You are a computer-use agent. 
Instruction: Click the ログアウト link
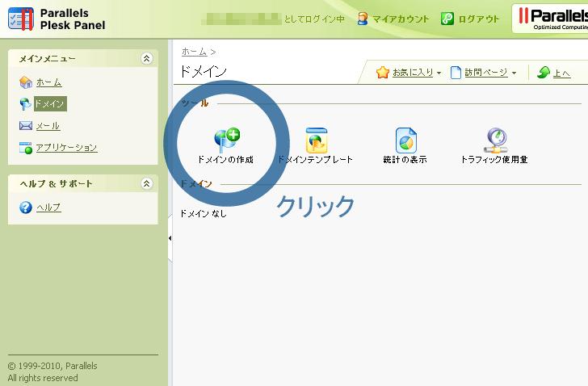(478, 19)
